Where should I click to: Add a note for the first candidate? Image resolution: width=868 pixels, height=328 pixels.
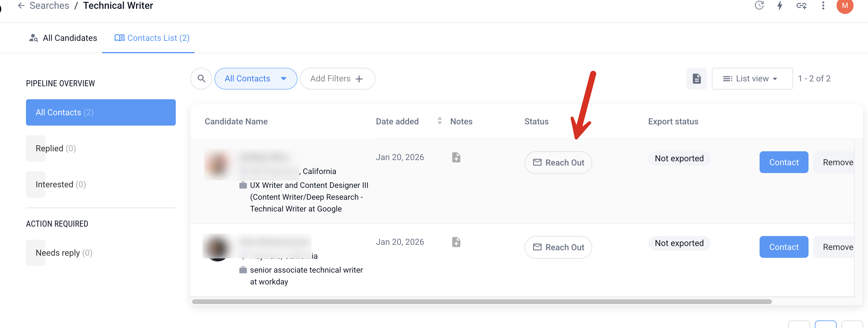456,157
